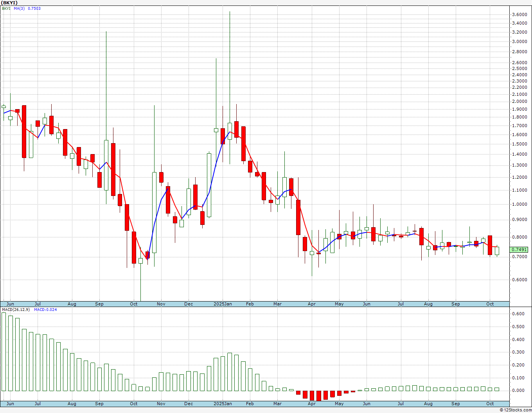Select the 0.9000 price axis label
Viewport: 532px width, 413px height.
click(x=519, y=219)
